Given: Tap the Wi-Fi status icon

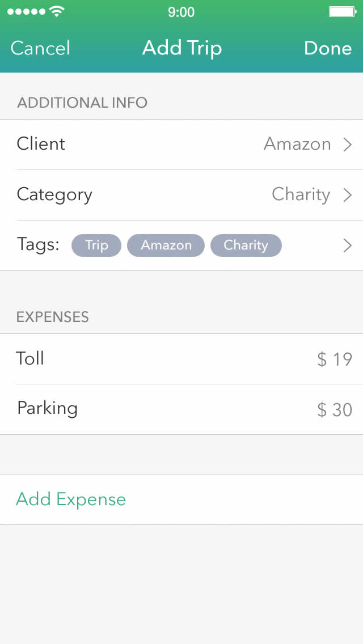Looking at the screenshot, I should (57, 11).
